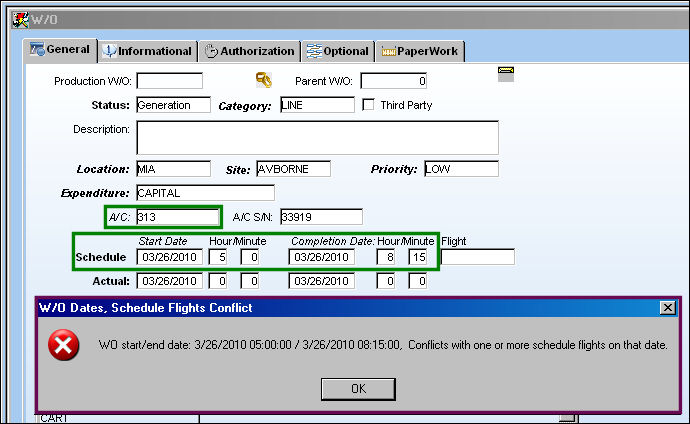Viewport: 690px width, 424px height.
Task: Click the W/O window application icon
Action: tap(20, 19)
